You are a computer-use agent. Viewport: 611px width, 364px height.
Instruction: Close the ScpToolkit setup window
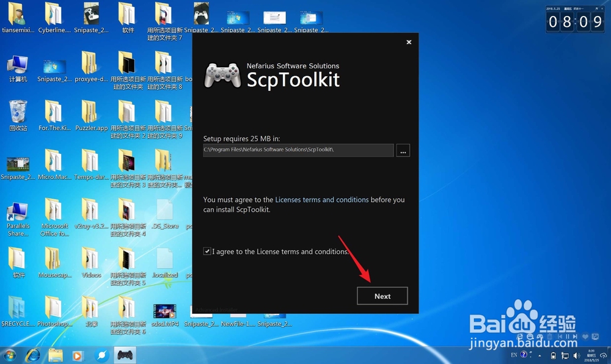409,42
